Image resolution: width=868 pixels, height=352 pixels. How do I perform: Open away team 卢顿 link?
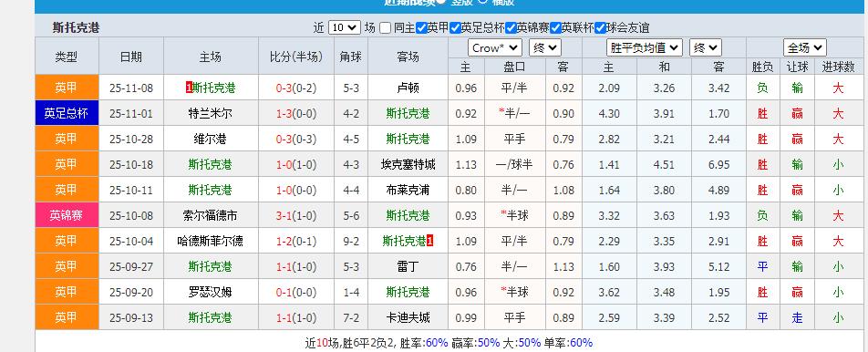click(408, 88)
